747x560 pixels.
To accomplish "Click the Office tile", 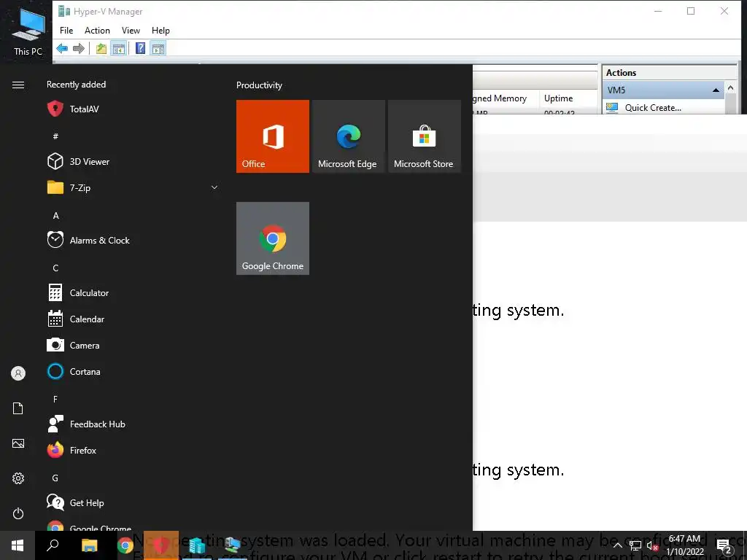I will (x=273, y=136).
